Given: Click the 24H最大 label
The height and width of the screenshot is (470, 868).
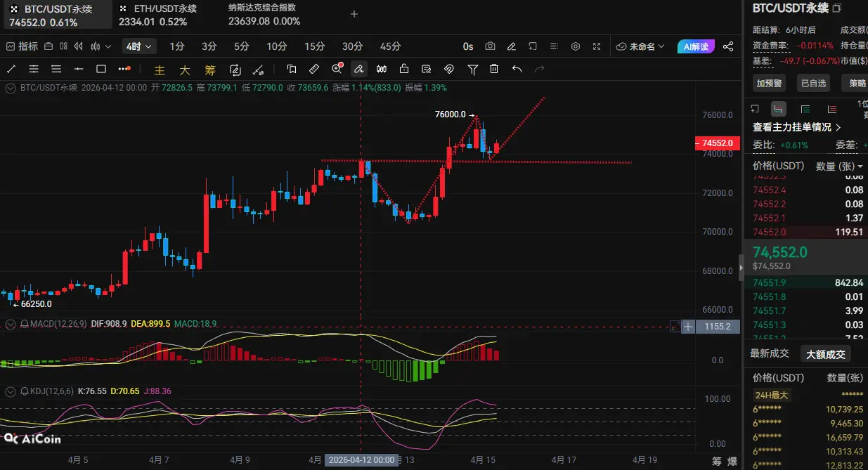Looking at the screenshot, I should (771, 395).
